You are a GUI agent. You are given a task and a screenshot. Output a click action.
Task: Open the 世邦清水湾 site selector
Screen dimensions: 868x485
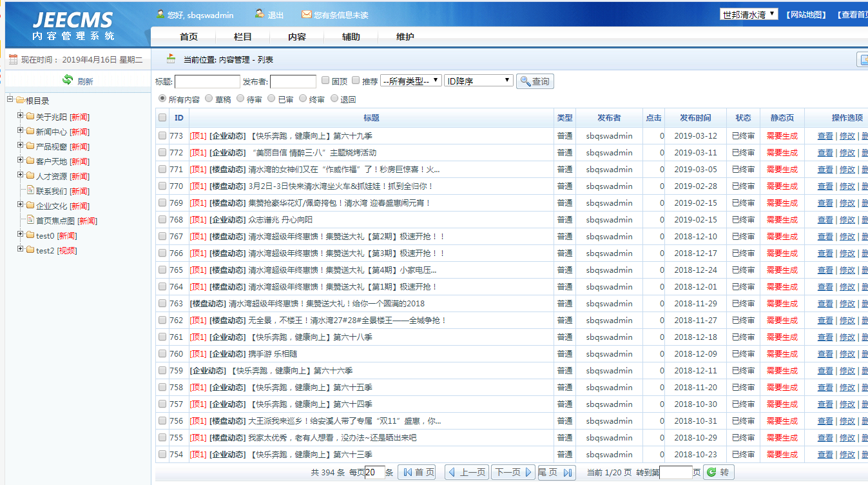[748, 14]
